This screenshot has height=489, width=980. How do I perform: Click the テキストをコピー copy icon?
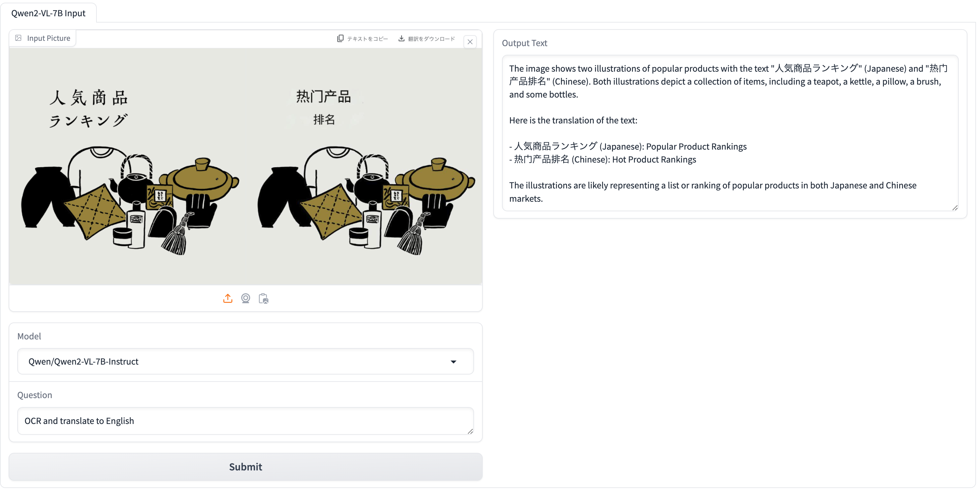point(340,38)
